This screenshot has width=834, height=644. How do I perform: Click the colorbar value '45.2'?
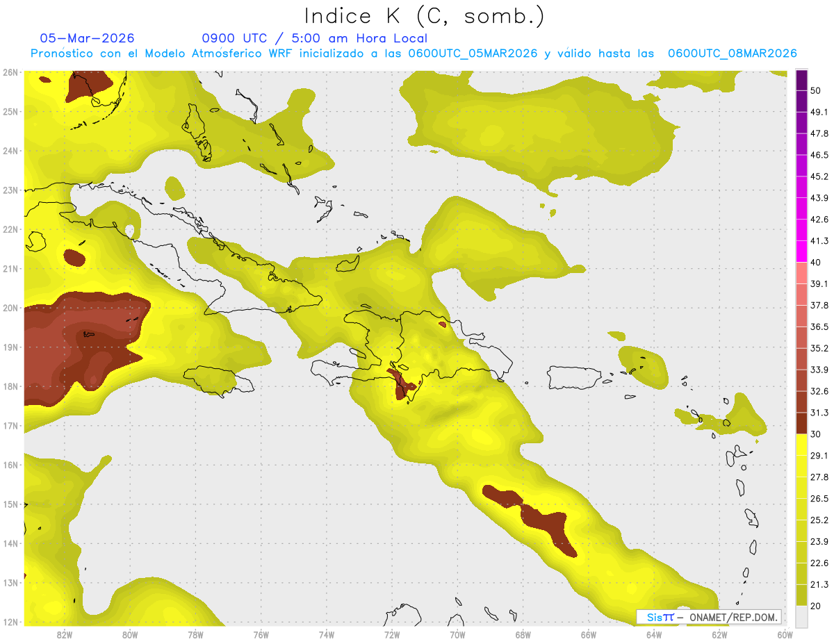(x=819, y=176)
